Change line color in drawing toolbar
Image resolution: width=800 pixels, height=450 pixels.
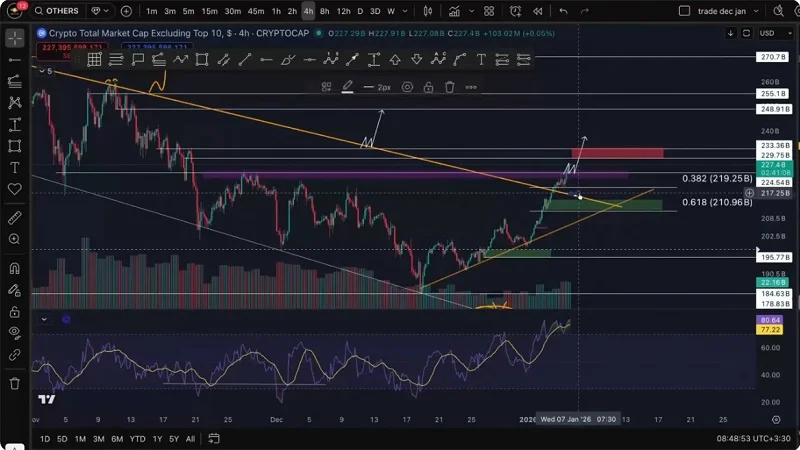pos(347,87)
